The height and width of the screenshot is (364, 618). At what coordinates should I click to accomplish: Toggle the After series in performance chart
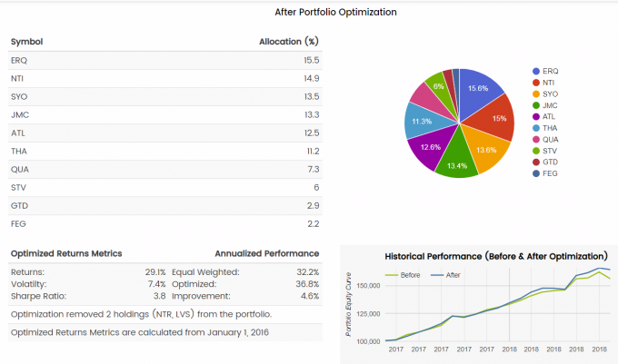tap(445, 275)
